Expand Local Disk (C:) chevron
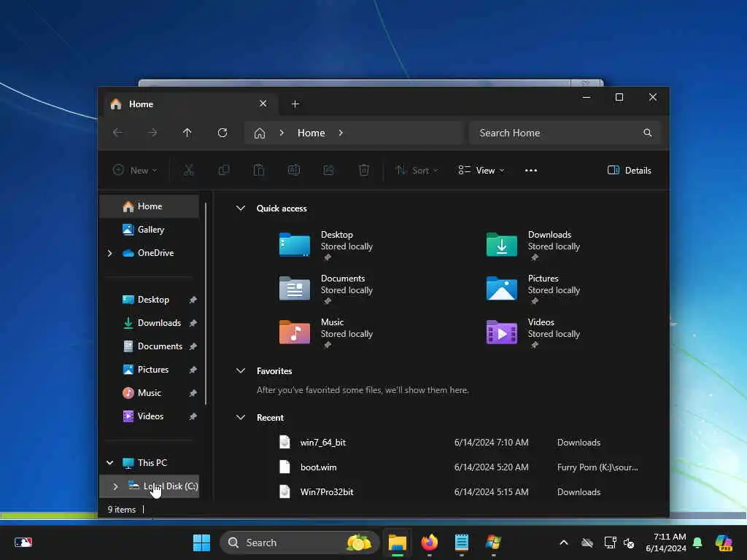Image resolution: width=747 pixels, height=560 pixels. (x=115, y=486)
